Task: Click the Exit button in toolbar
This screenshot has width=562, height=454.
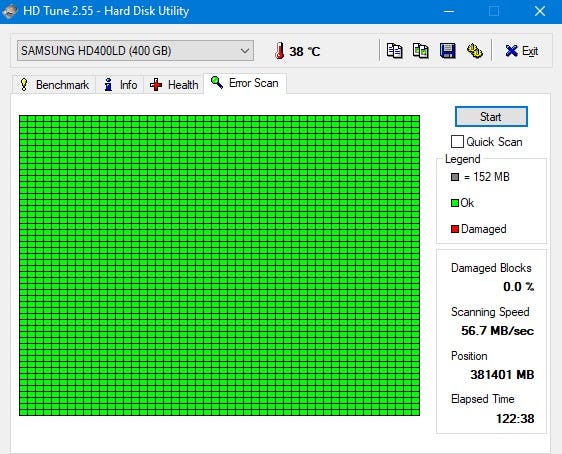Action: [x=521, y=51]
